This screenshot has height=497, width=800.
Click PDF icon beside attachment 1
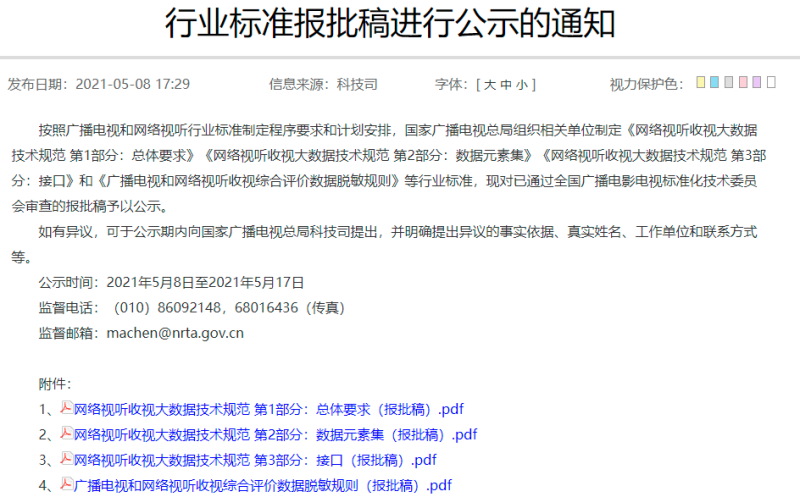(67, 407)
